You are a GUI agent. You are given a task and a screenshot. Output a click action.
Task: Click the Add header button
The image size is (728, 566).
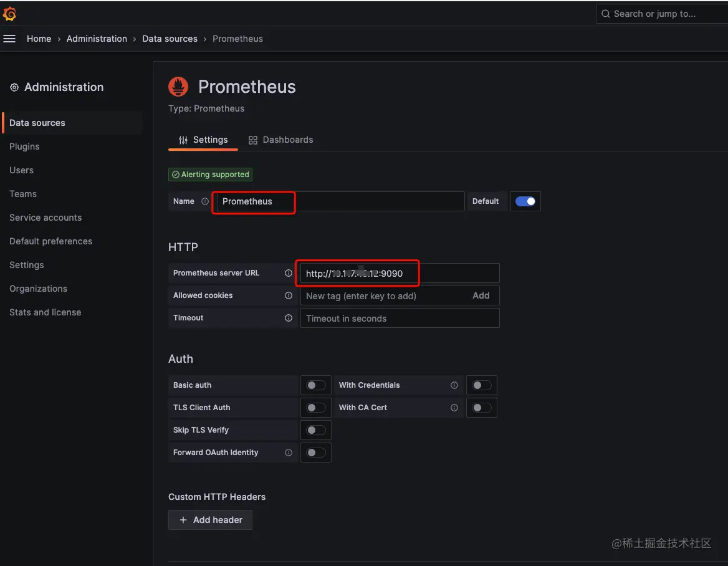[210, 520]
